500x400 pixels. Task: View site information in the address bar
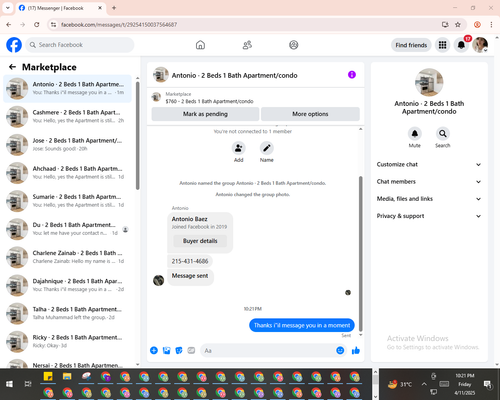(53, 24)
